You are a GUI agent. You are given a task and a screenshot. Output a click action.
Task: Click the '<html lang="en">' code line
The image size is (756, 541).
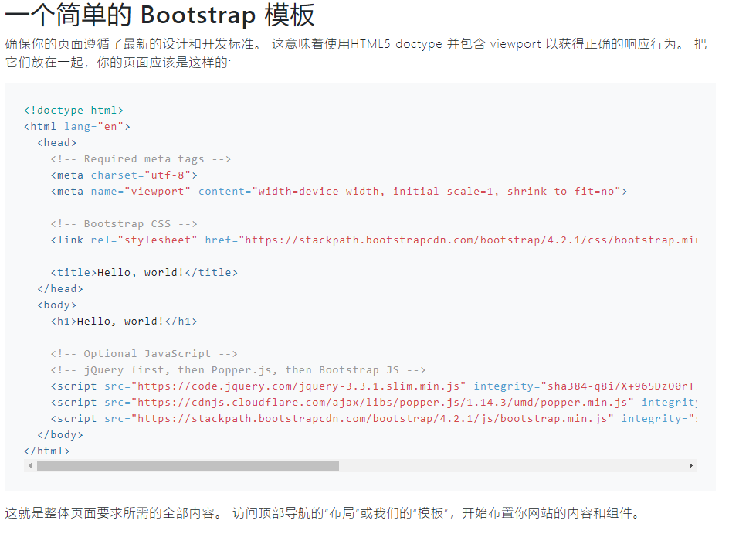tap(77, 127)
